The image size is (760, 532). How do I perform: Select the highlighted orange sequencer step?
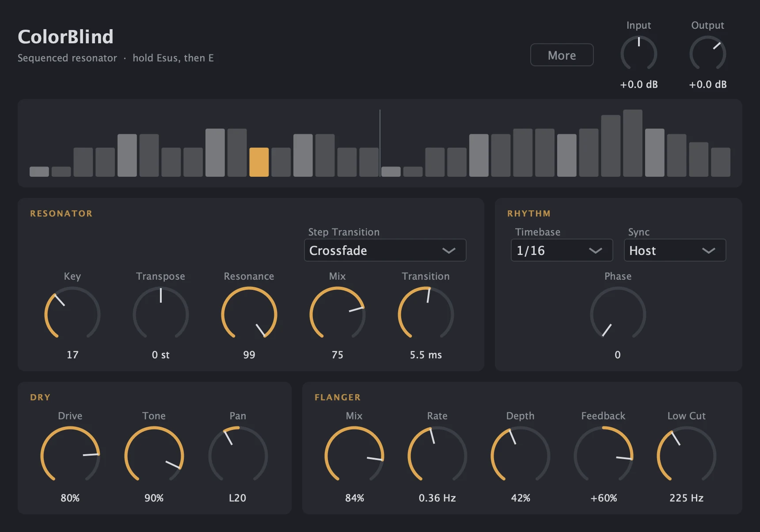point(259,162)
